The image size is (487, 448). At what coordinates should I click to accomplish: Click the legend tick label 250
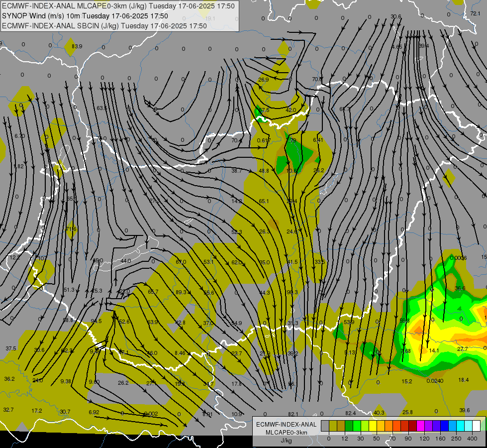456,439
